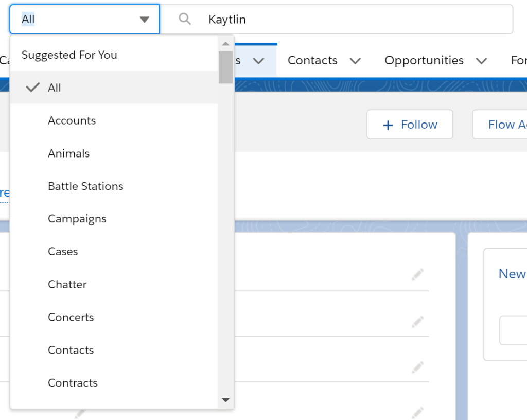Click the dropdown list scroll down arrow
This screenshot has width=527, height=420.
(225, 400)
